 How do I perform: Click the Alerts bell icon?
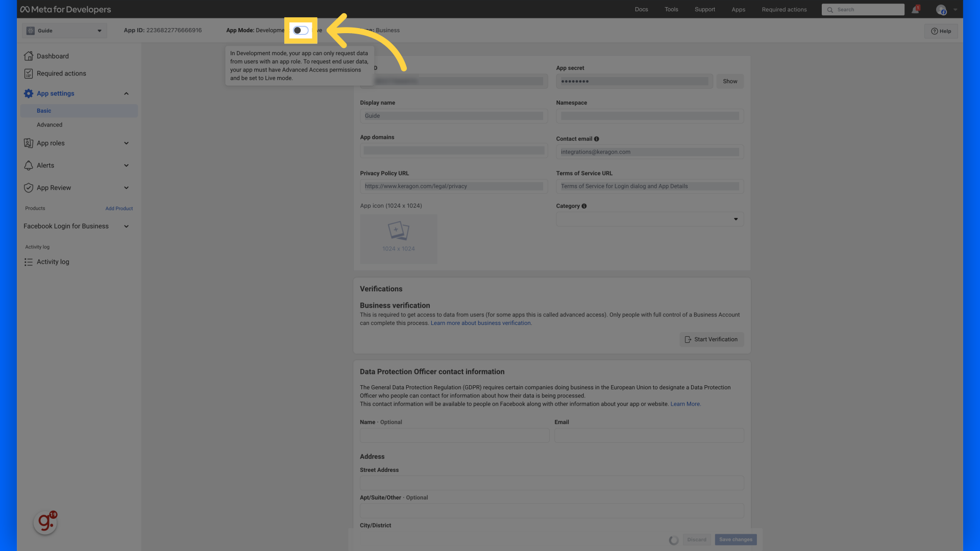tap(29, 165)
